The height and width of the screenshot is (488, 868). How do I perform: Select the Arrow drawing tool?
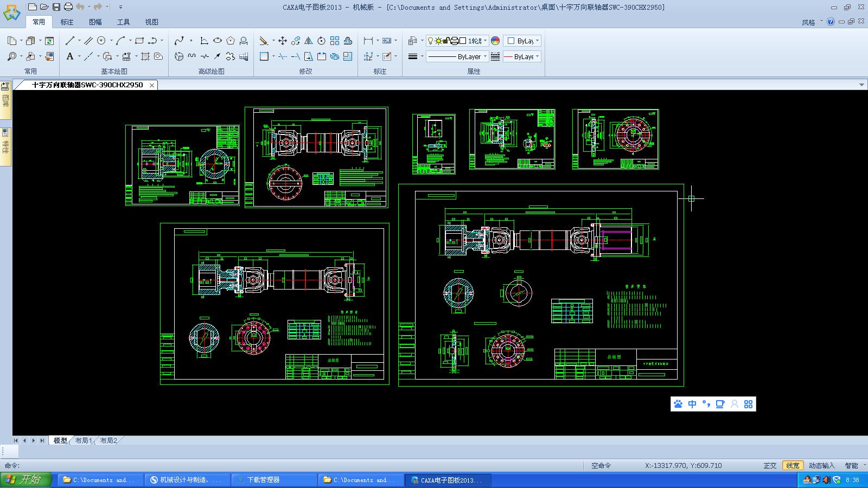click(x=218, y=56)
